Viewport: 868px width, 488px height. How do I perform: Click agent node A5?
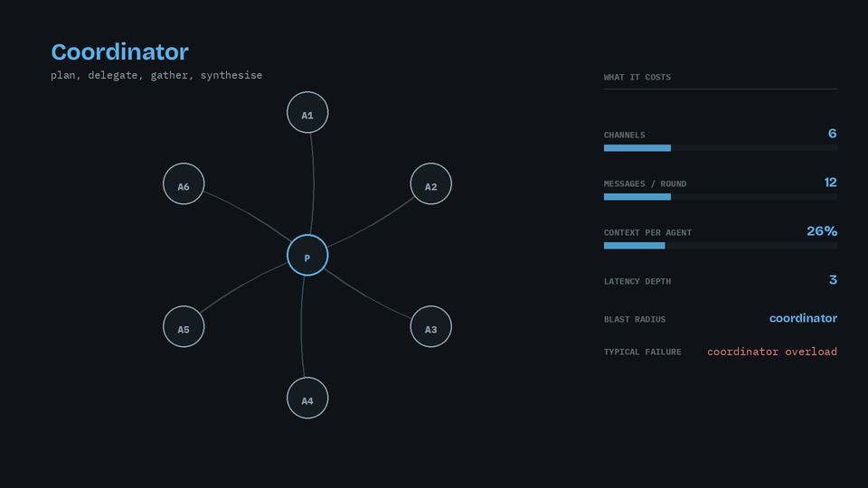click(184, 326)
